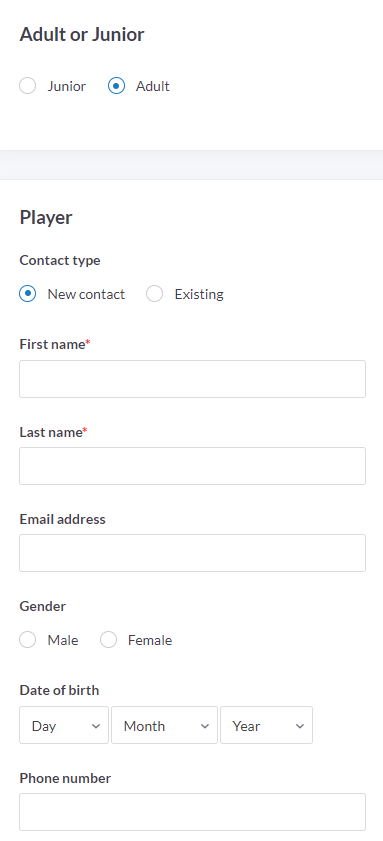This screenshot has width=383, height=841.
Task: Open the Day dropdown for birth date
Action: 64,725
